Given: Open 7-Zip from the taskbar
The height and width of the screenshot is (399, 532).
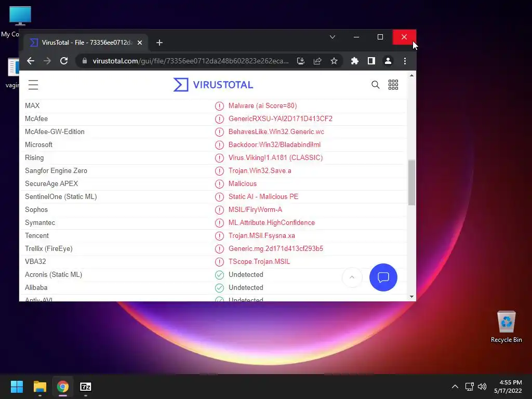Looking at the screenshot, I should (x=86, y=387).
